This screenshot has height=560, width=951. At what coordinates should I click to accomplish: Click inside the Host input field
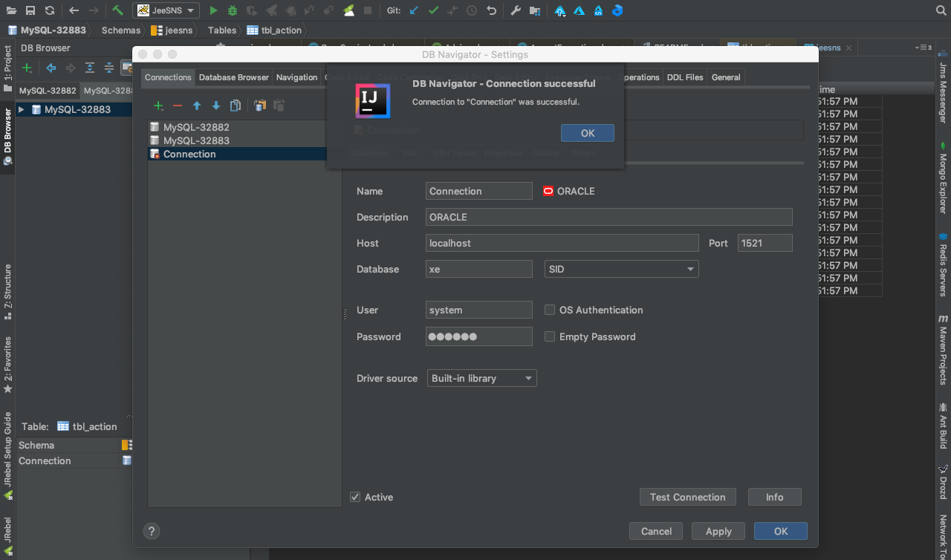click(562, 243)
